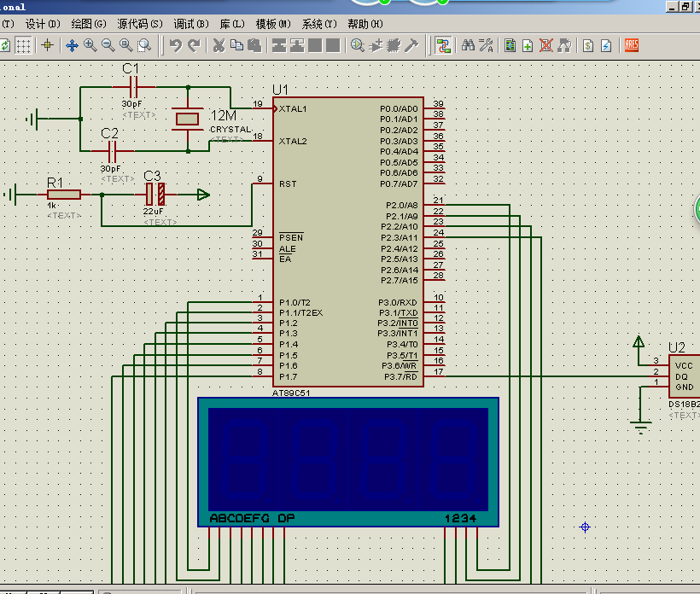Click the zoom to view entire sheet icon
Viewport: 700px width, 594px height.
(126, 45)
